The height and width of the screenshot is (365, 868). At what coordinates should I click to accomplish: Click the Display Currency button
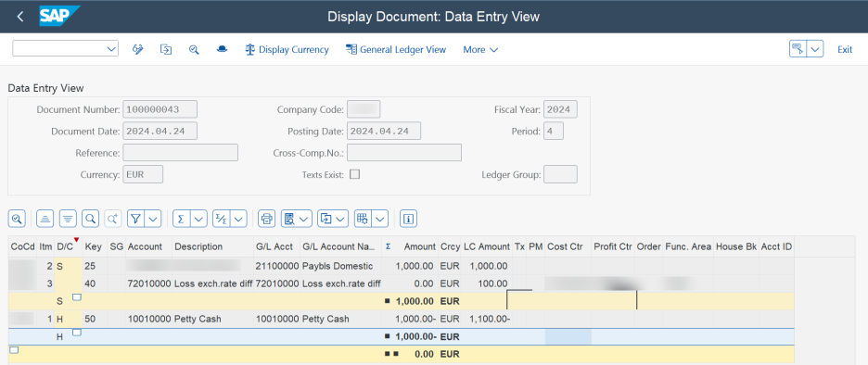click(x=287, y=49)
